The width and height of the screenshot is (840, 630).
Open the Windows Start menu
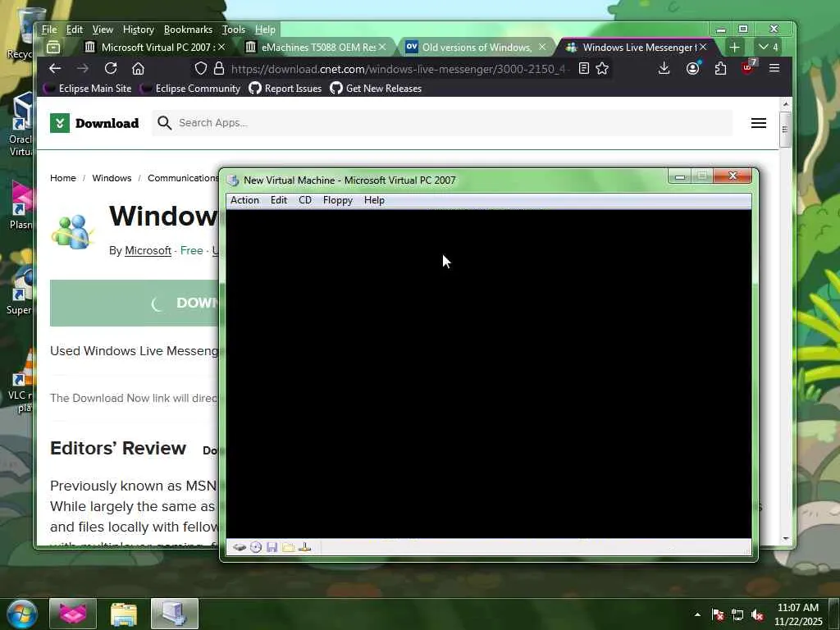(x=21, y=614)
